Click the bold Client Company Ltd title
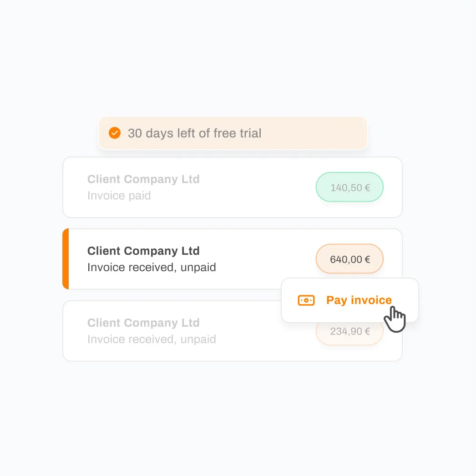 pyautogui.click(x=143, y=251)
